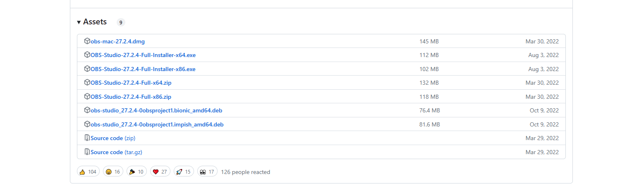This screenshot has height=193, width=644.
Task: Download obs-mac-27.2.4.dmg
Action: coord(117,42)
